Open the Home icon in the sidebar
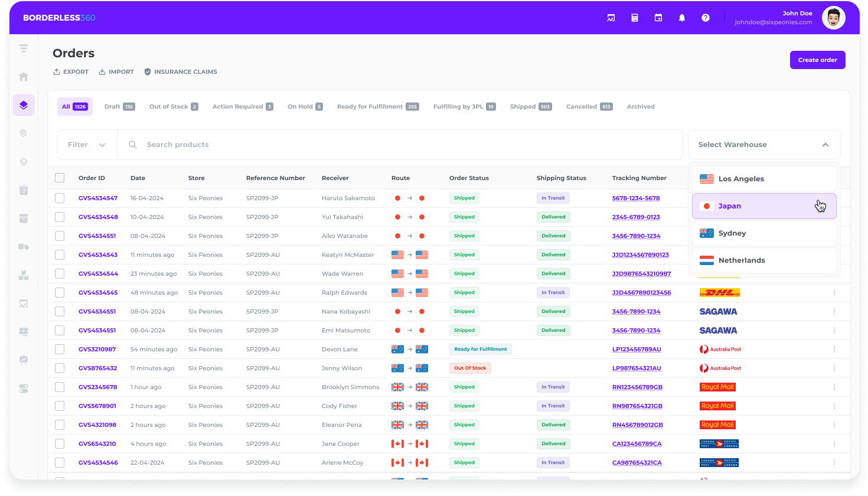This screenshot has height=496, width=868. pos(23,77)
